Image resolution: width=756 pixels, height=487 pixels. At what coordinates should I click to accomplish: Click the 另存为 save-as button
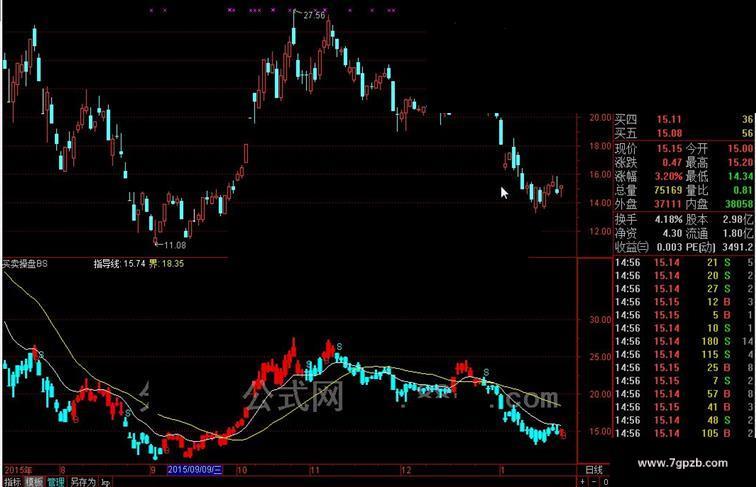83,482
